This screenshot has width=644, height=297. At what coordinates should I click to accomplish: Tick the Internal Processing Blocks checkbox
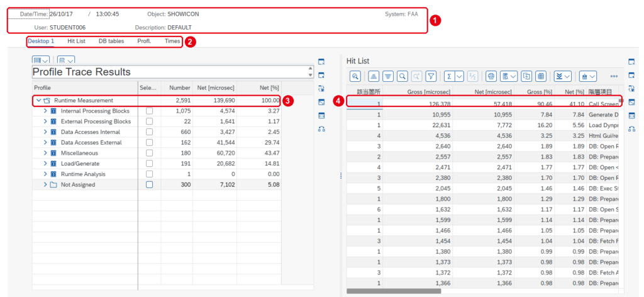click(x=149, y=111)
